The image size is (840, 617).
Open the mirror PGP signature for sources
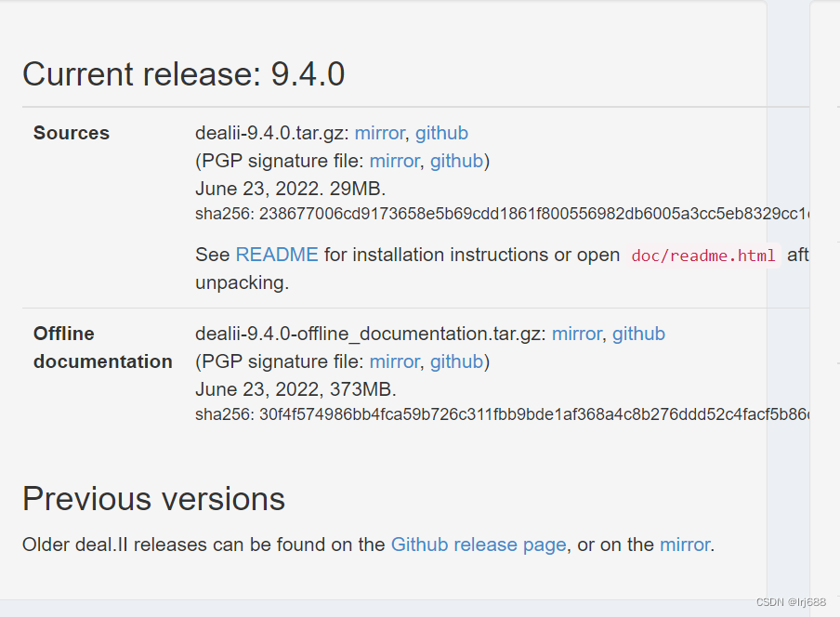[x=395, y=161]
